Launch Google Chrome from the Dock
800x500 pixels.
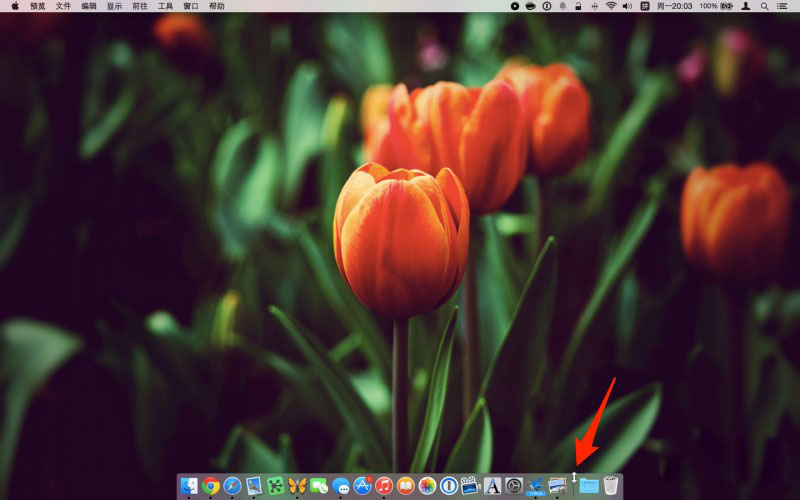point(211,486)
